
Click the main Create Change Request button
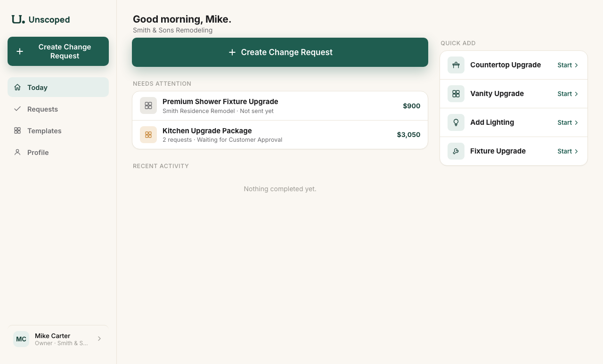280,52
